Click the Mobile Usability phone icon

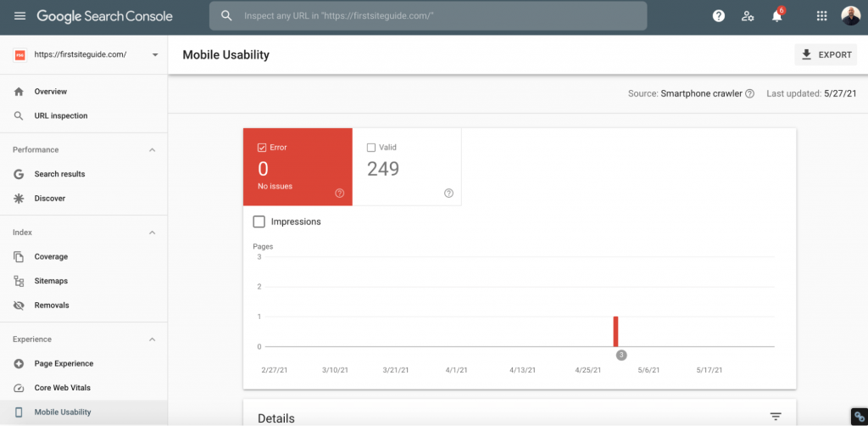[19, 412]
